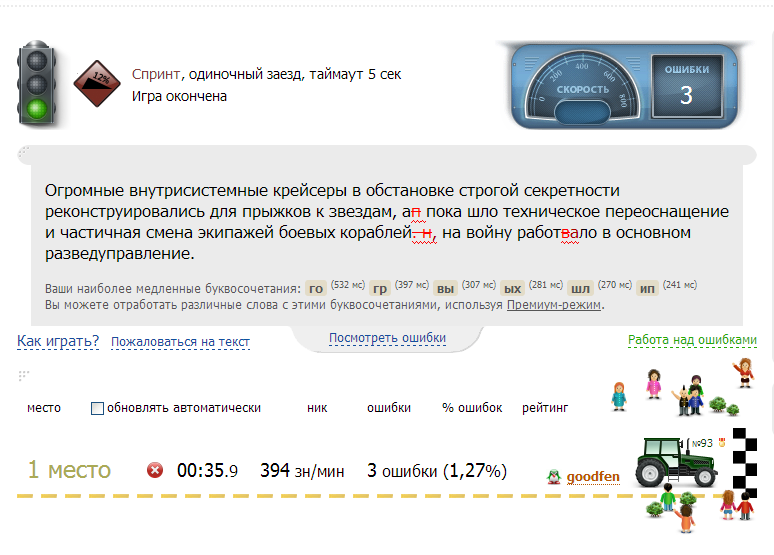Image resolution: width=774 pixels, height=555 pixels.
Task: Click the ник column header
Action: pos(317,408)
